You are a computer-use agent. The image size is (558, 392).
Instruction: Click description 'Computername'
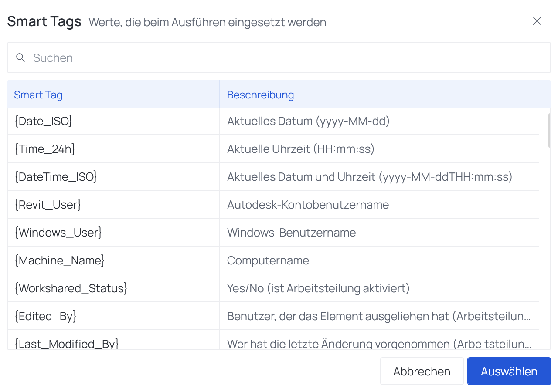pyautogui.click(x=268, y=260)
